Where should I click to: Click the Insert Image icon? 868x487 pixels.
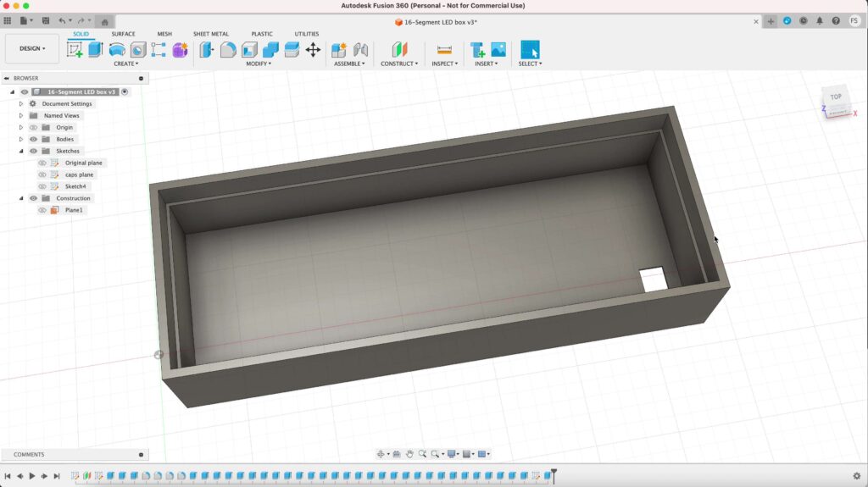(x=498, y=50)
